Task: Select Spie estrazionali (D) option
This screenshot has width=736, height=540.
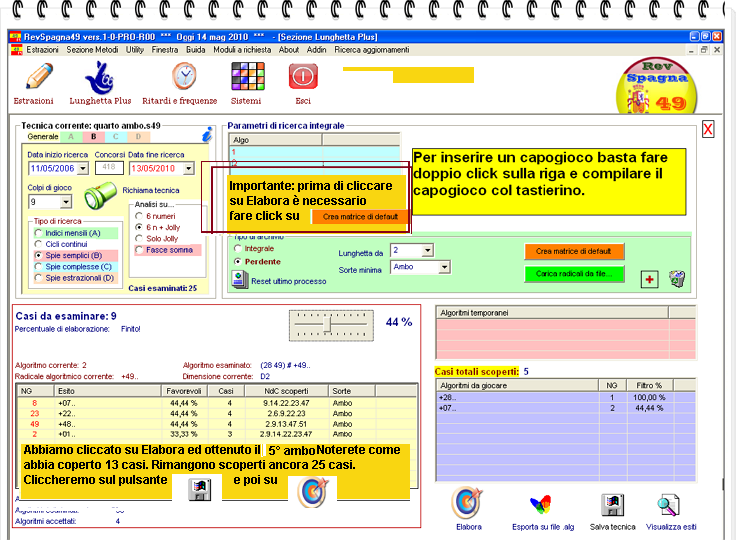Action: tap(38, 278)
